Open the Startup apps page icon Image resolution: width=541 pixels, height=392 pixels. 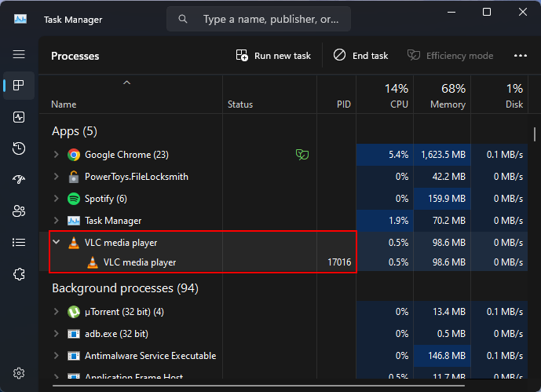pyautogui.click(x=19, y=180)
